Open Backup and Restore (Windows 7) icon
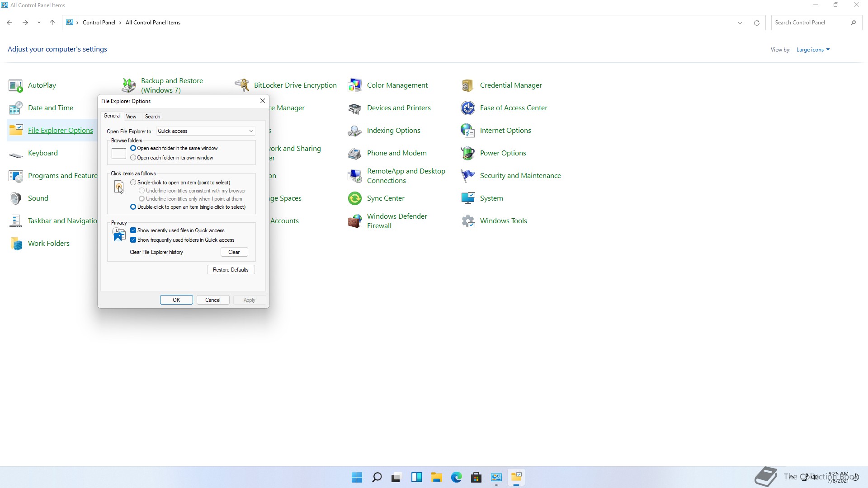868x488 pixels. (x=129, y=85)
